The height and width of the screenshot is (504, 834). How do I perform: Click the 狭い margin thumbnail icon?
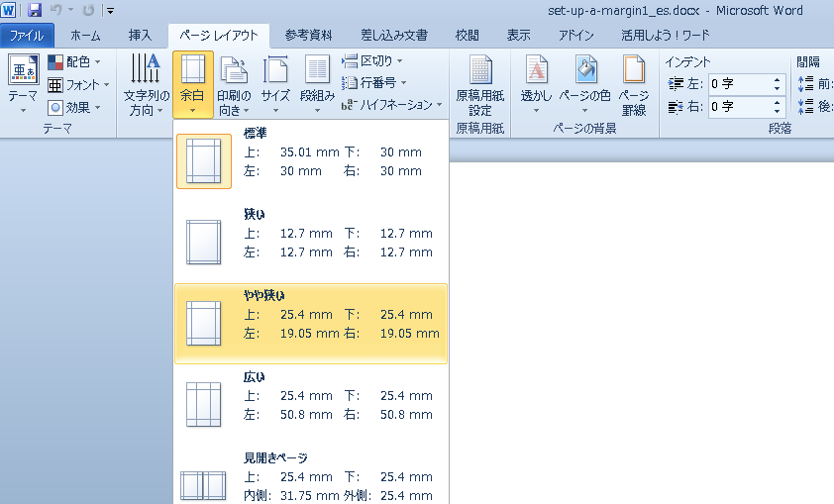(x=204, y=242)
